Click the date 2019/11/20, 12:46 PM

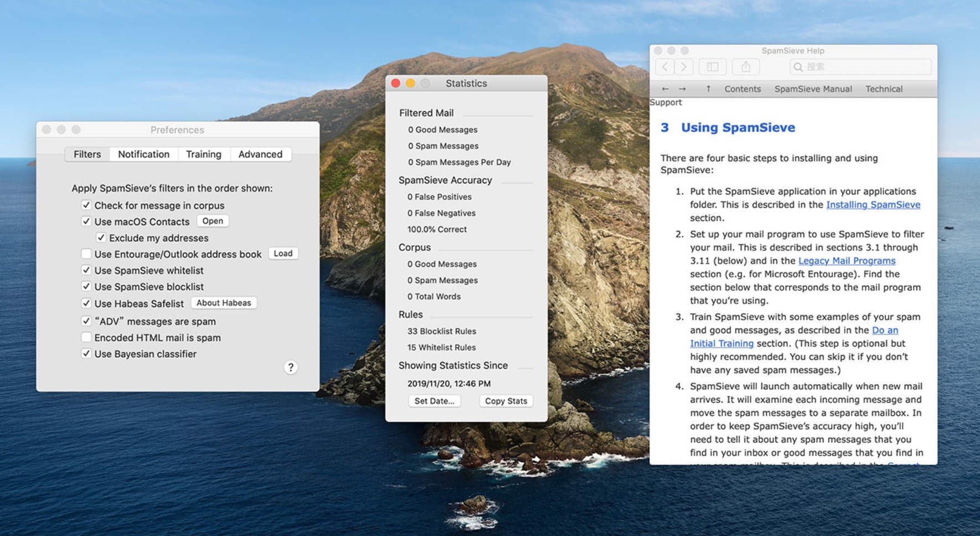click(449, 383)
